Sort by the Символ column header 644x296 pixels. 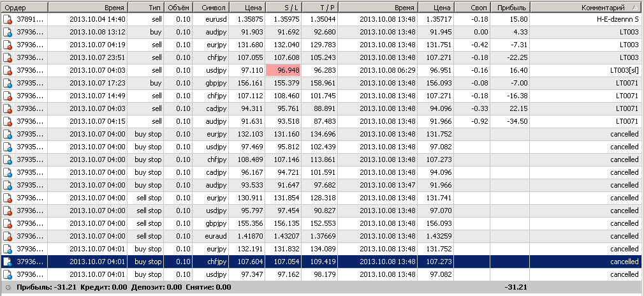210,7
